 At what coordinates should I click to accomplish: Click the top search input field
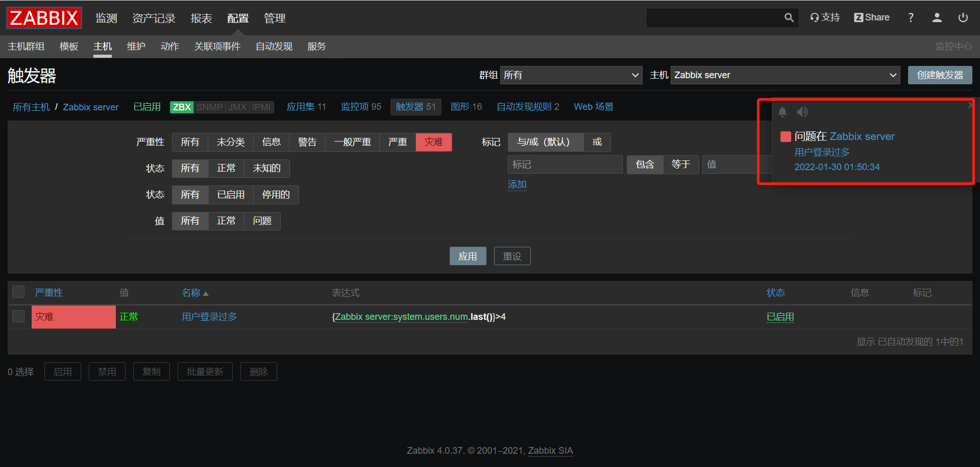pyautogui.click(x=715, y=18)
